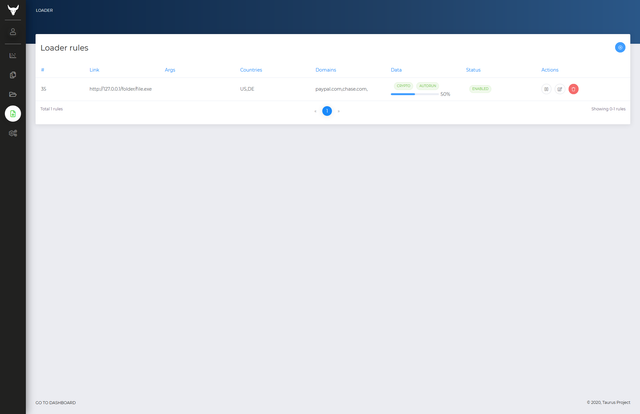640x414 pixels.
Task: Click the # column header
Action: coord(42,70)
